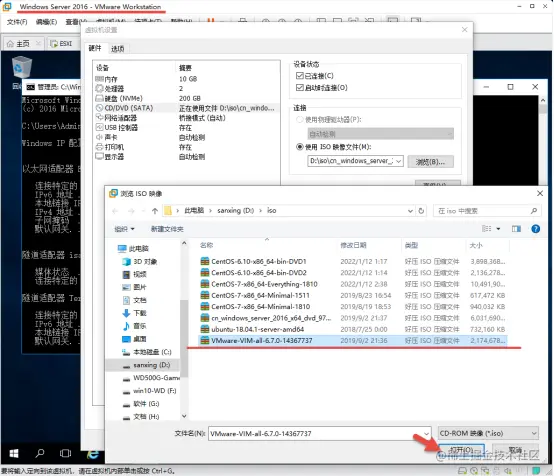Sort files by 大小 column header

(x=476, y=245)
